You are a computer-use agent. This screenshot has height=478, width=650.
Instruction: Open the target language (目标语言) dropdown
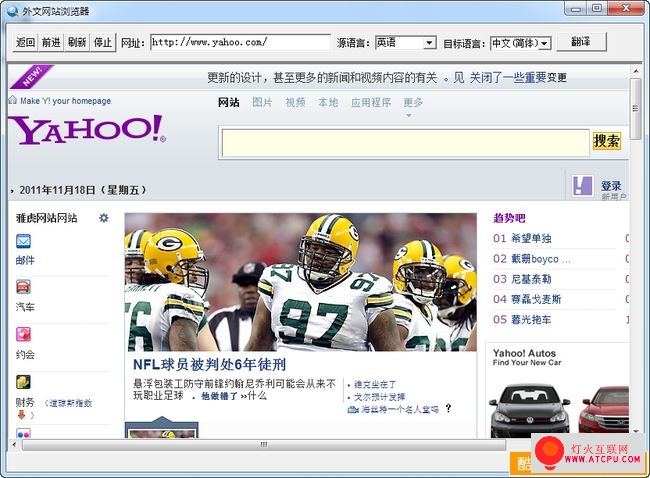(545, 43)
